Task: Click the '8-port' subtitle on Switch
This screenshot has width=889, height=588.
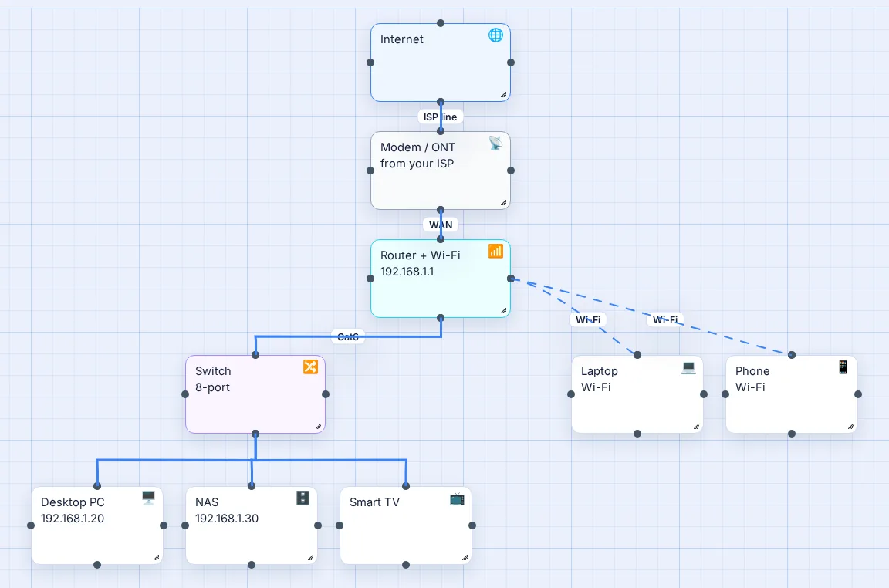Action: coord(212,387)
